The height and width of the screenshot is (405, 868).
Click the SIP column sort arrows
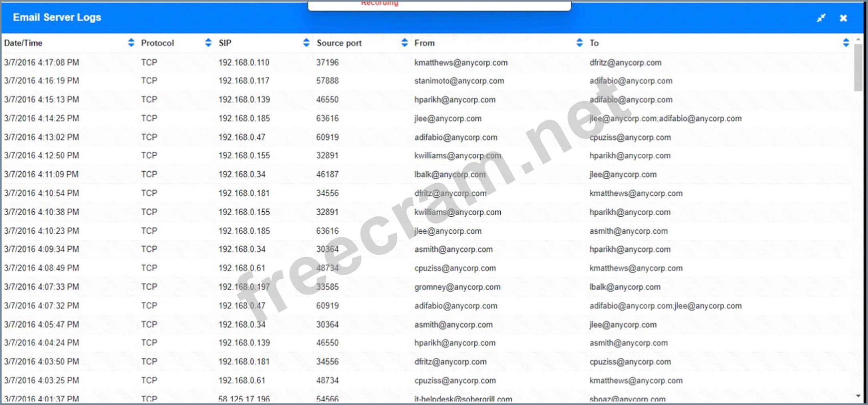click(306, 43)
